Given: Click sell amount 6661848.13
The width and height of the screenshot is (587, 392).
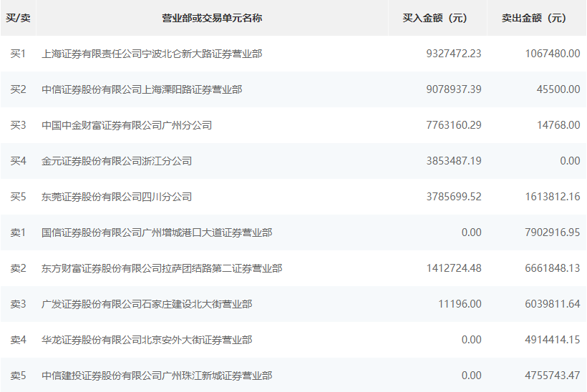Looking at the screenshot, I should point(553,268).
